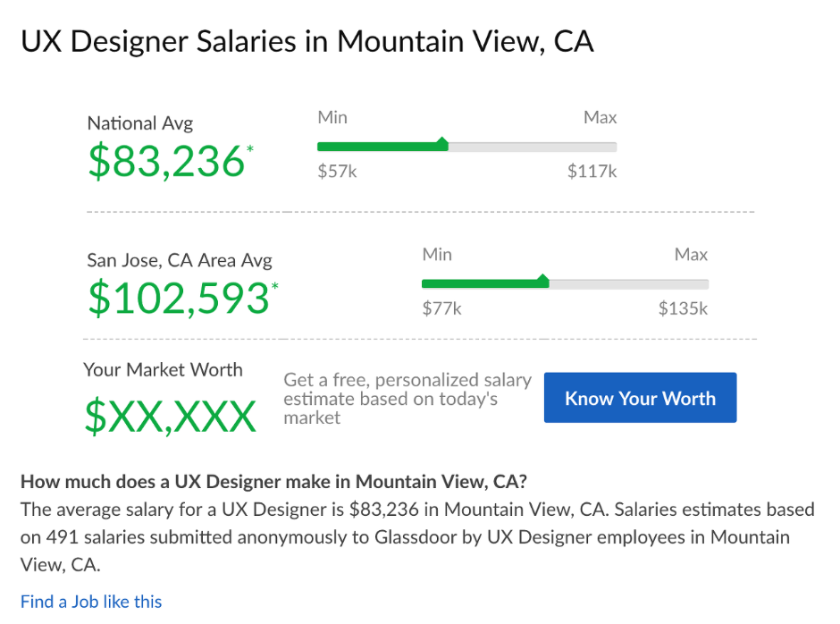Viewport: 840px width, 624px height.
Task: Click the $117k national maximum value
Action: pos(592,172)
